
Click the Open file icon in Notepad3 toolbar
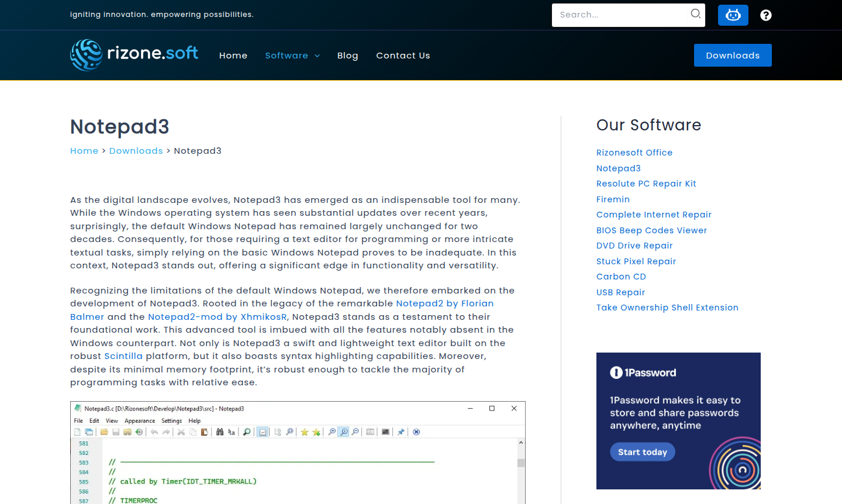point(104,431)
